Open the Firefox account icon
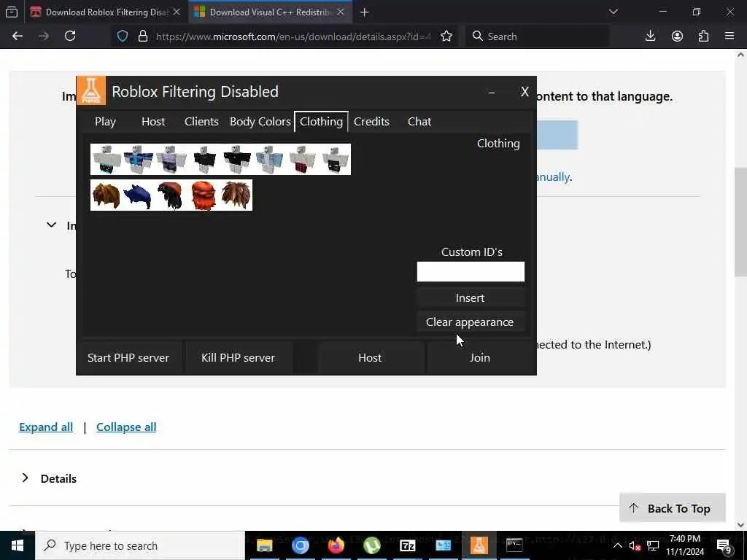 tap(677, 36)
